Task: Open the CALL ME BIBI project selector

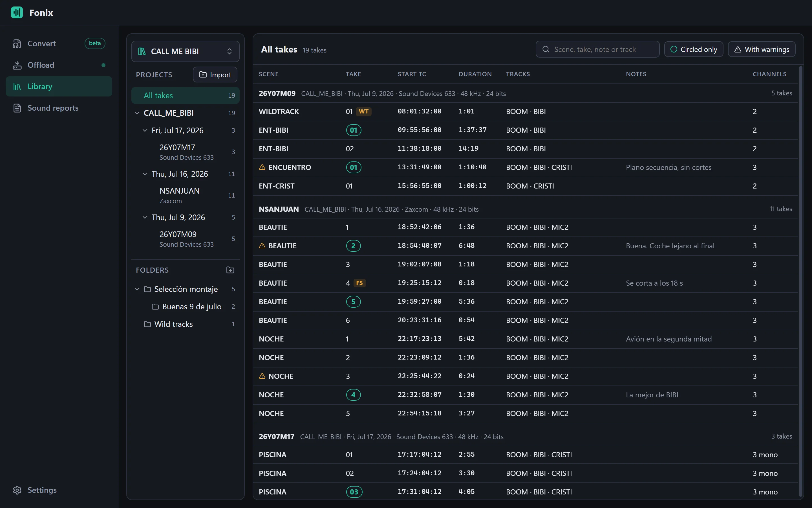Action: click(185, 51)
